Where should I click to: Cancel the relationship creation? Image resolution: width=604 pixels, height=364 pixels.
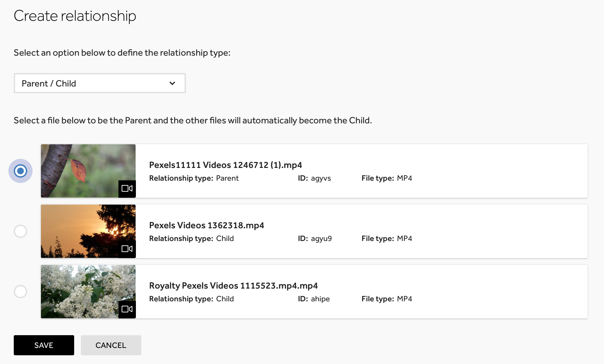[111, 345]
